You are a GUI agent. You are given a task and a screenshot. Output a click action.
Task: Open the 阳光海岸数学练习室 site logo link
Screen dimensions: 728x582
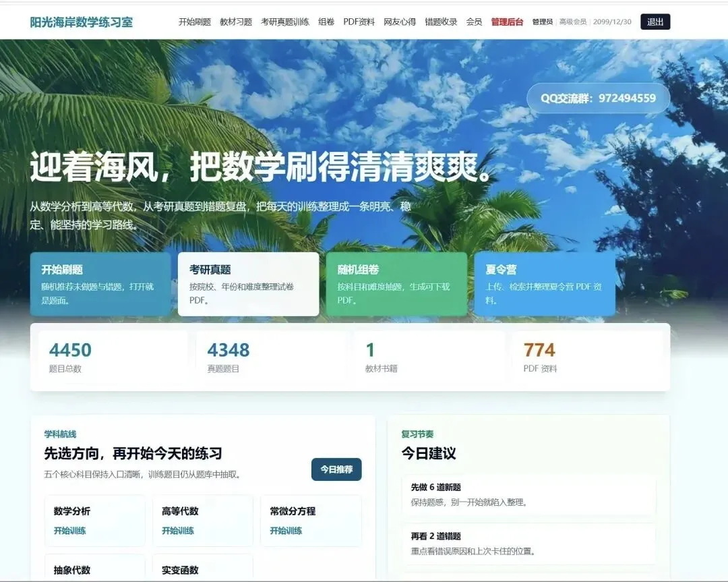(x=82, y=22)
